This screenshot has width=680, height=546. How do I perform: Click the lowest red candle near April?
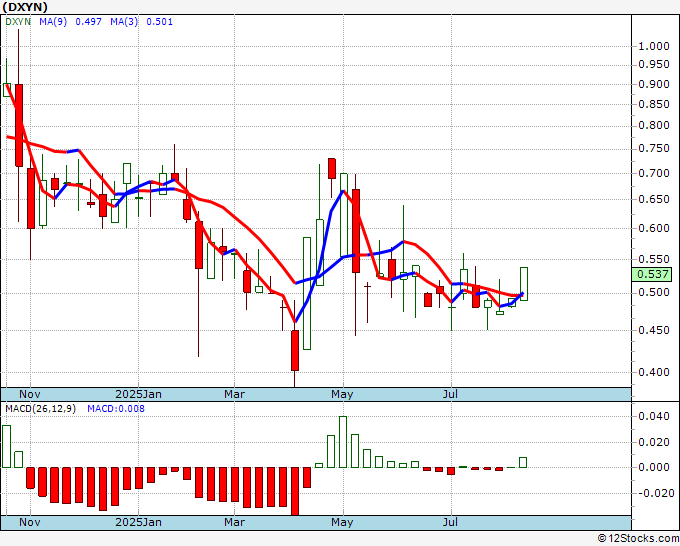pyautogui.click(x=295, y=350)
